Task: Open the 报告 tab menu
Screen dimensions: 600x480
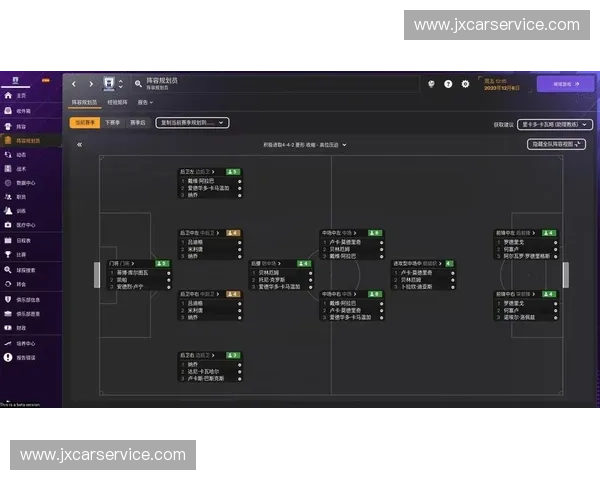Action: tap(145, 102)
